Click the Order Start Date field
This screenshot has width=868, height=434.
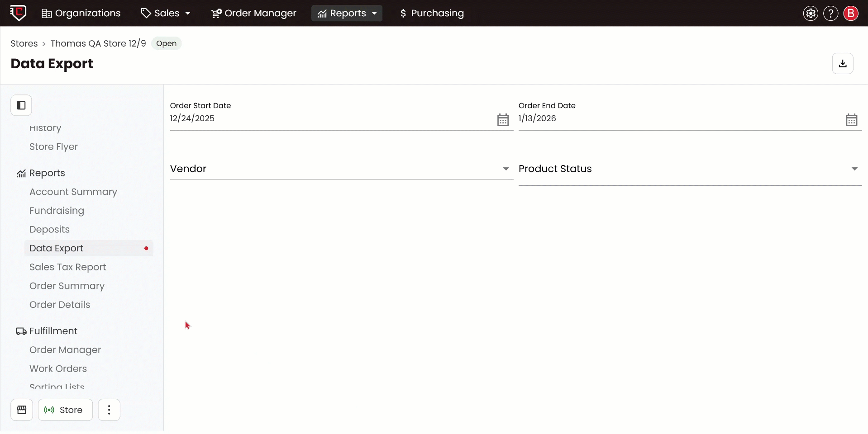pyautogui.click(x=330, y=118)
